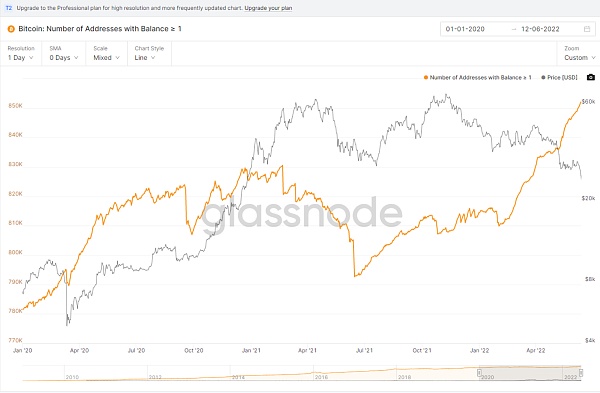Image resolution: width=600 pixels, height=393 pixels.
Task: Click the Apr '20 x-axis label
Action: pyautogui.click(x=79, y=351)
